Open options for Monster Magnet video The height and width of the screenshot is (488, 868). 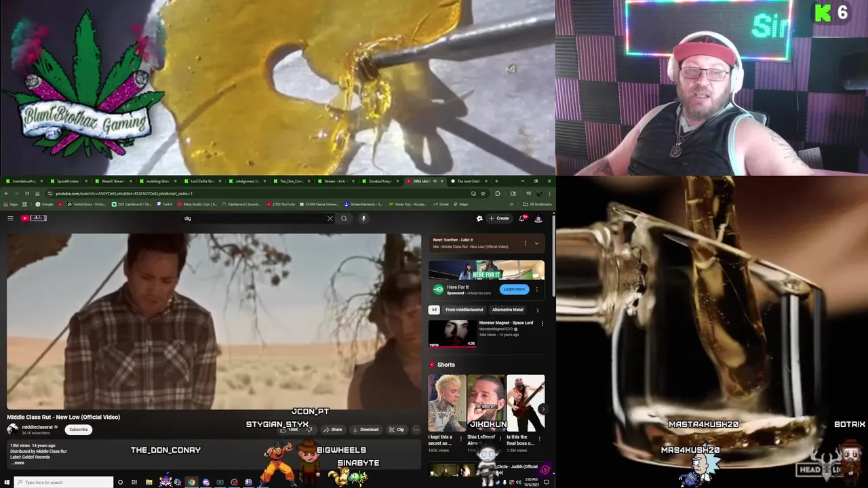[x=542, y=324]
